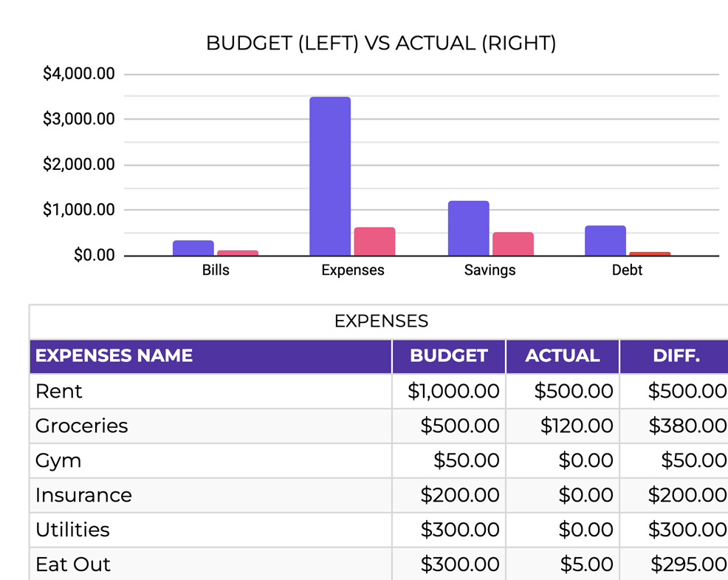
Task: Click the purple Bills budget bar
Action: coord(193,248)
